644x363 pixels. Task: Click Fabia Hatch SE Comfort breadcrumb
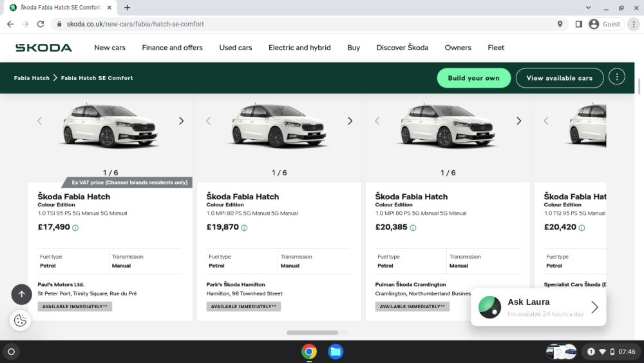97,78
